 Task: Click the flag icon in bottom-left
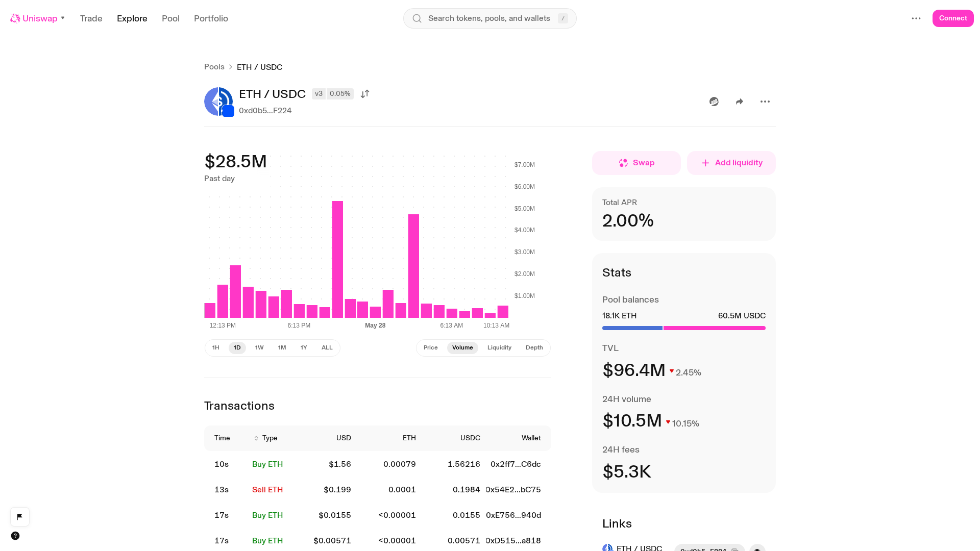point(20,517)
